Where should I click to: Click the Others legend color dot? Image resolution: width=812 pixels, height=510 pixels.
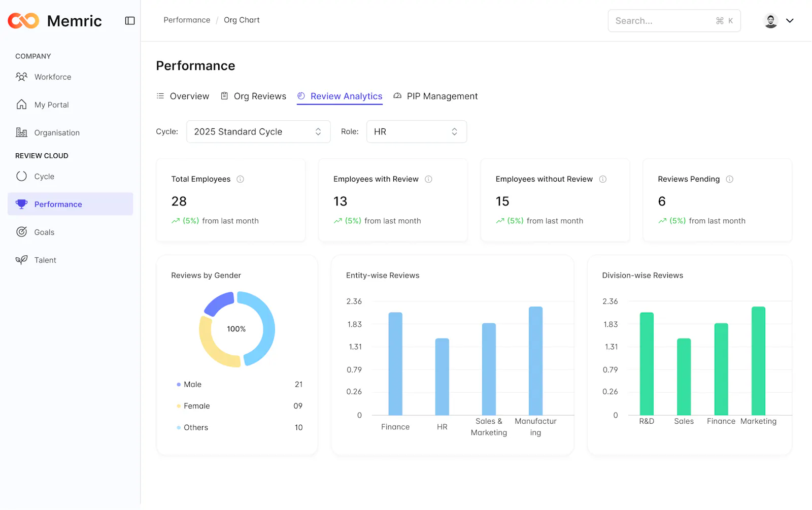coord(179,428)
